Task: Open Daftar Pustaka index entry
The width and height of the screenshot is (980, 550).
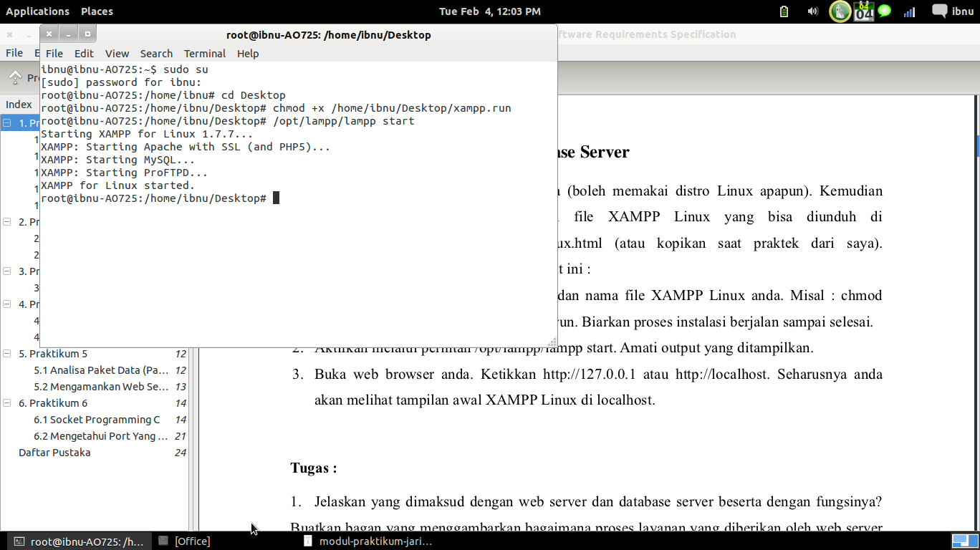Action: [x=54, y=453]
